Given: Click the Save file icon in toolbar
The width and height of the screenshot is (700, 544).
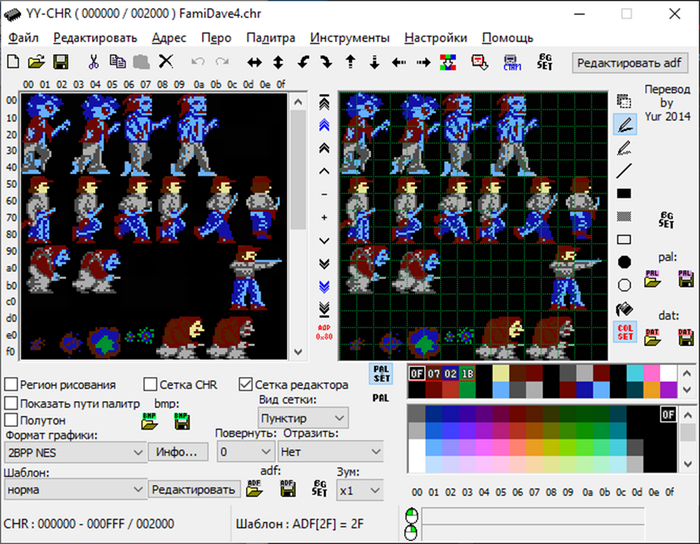Looking at the screenshot, I should pos(59,62).
